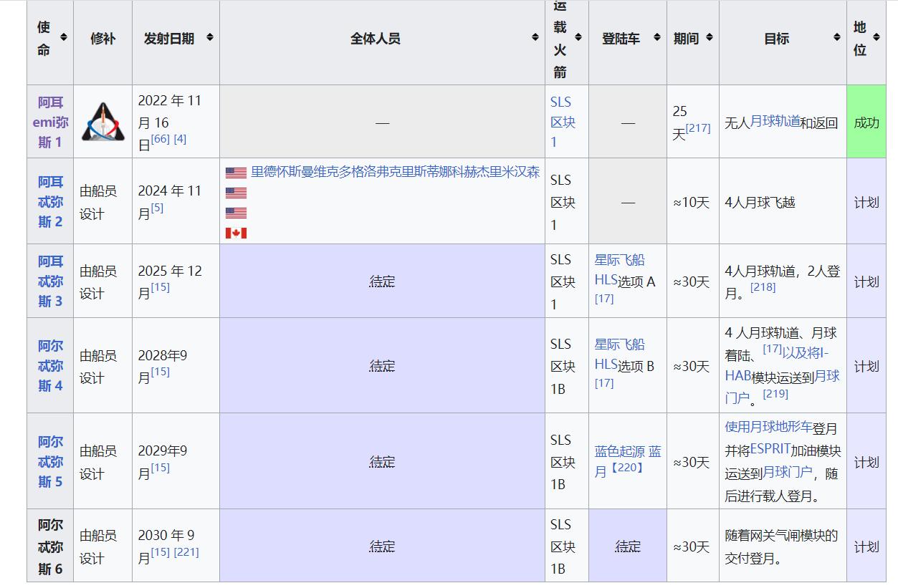Image resolution: width=898 pixels, height=588 pixels.
Task: Sort table by 发射日期 column arrows
Action: [x=209, y=37]
